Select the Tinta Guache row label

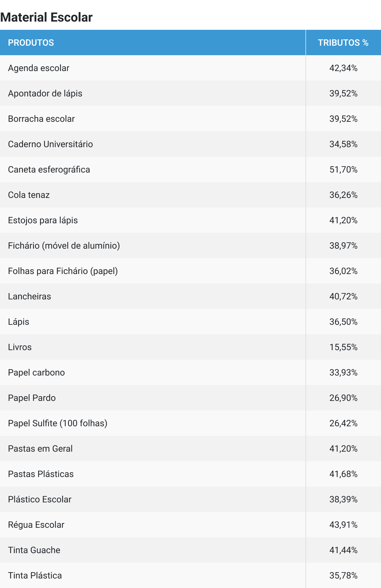coord(34,550)
